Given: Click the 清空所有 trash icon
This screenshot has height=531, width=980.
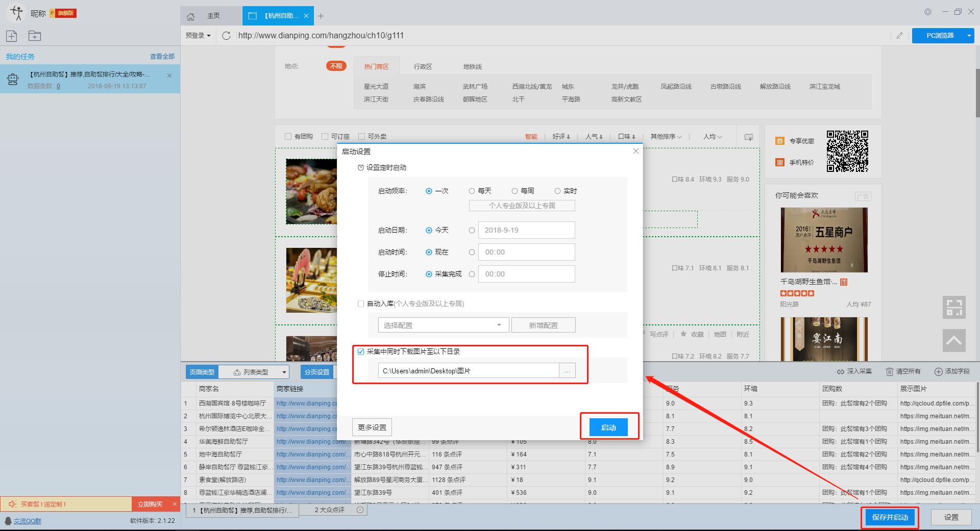Looking at the screenshot, I should [890, 372].
